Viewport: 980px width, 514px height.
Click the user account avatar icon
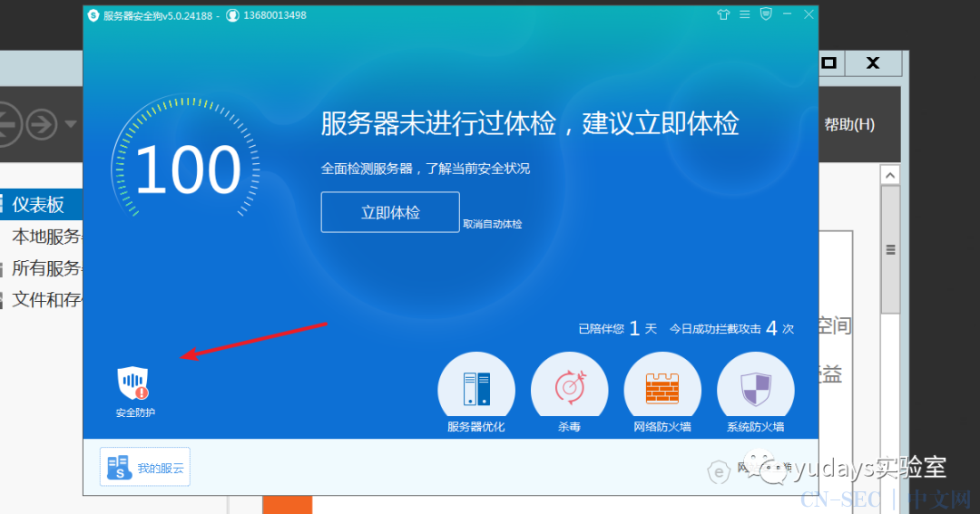coord(232,15)
